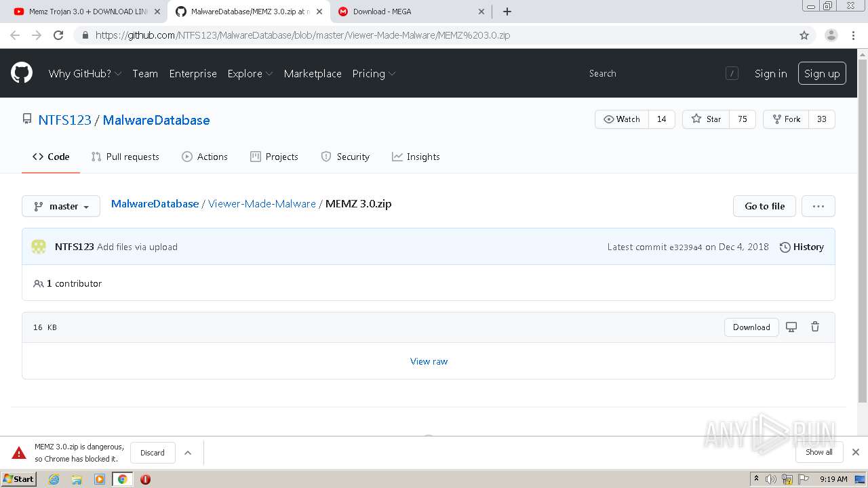Open the Marketplace menu item

click(313, 73)
